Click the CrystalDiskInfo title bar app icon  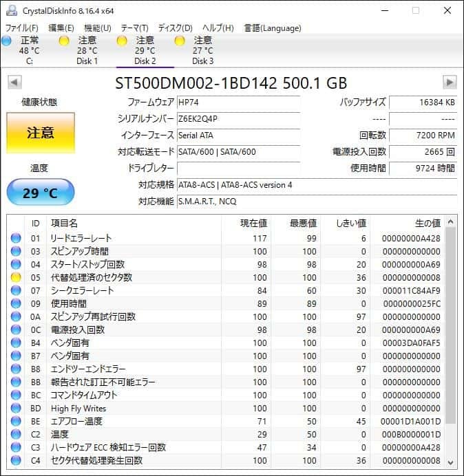[12, 10]
